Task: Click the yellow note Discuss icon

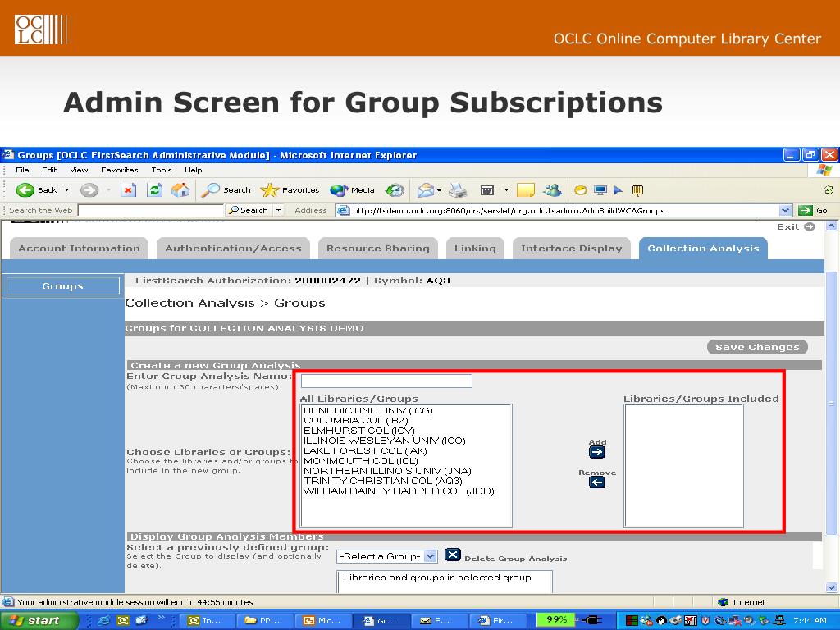Action: (526, 189)
